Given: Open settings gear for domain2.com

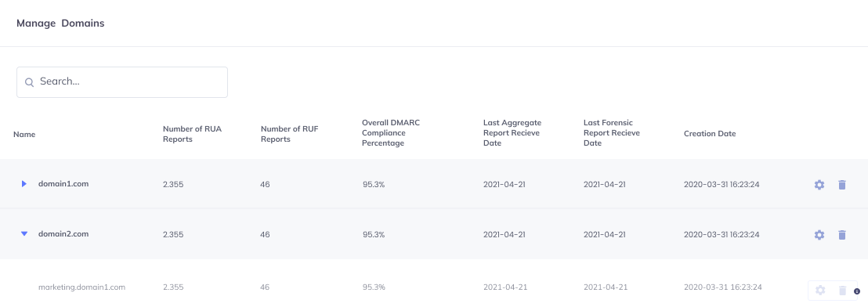Looking at the screenshot, I should 819,234.
